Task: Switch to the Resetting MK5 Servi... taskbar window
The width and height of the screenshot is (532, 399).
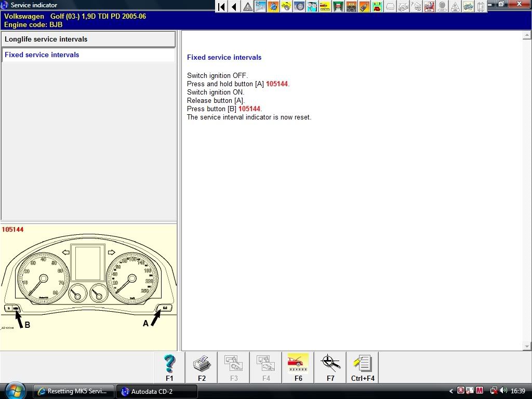Action: click(x=74, y=391)
